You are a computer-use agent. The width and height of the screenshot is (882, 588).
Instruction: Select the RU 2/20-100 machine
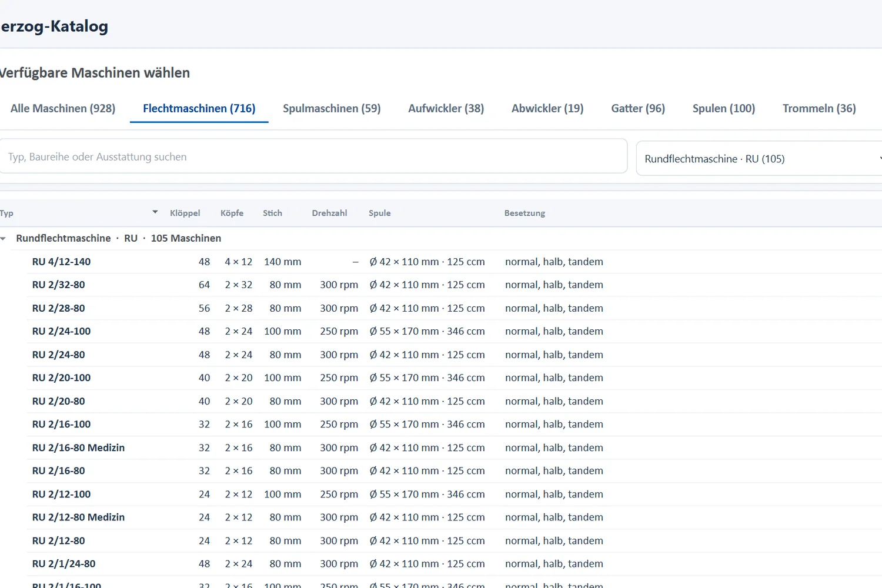click(x=454, y=377)
